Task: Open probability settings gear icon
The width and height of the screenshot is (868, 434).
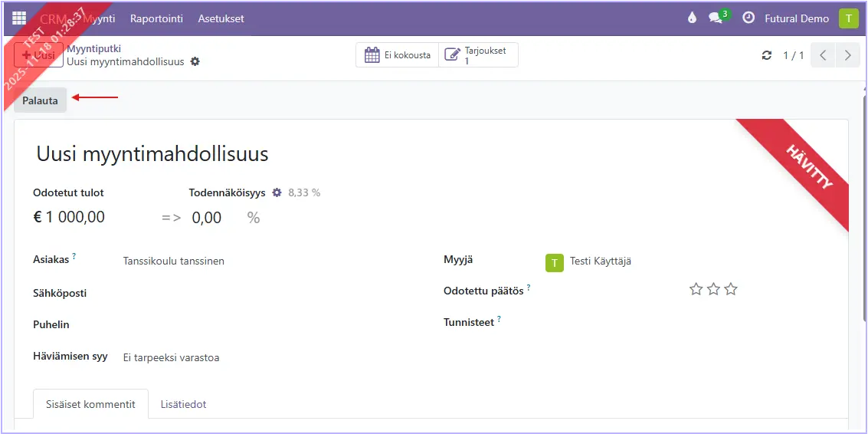Action: tap(277, 192)
